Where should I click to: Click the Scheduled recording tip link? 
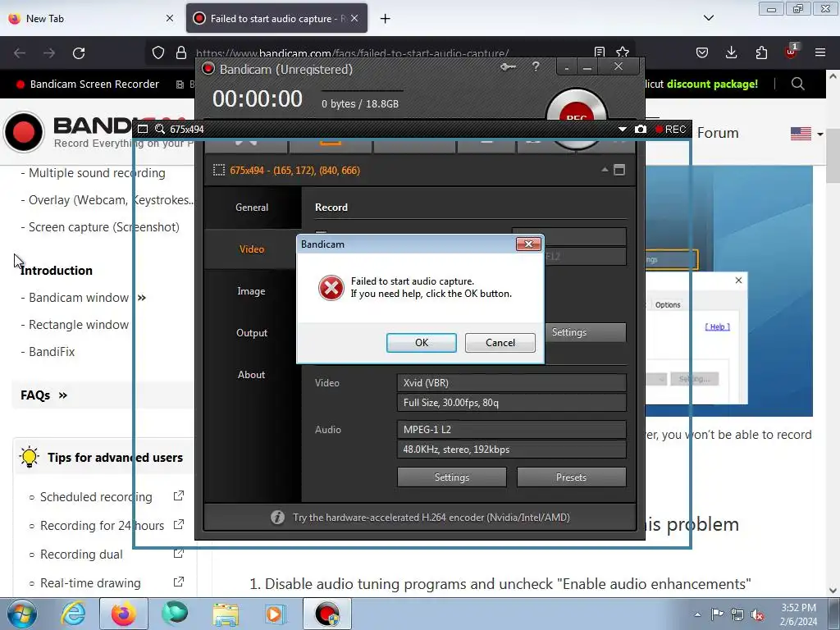(x=96, y=497)
